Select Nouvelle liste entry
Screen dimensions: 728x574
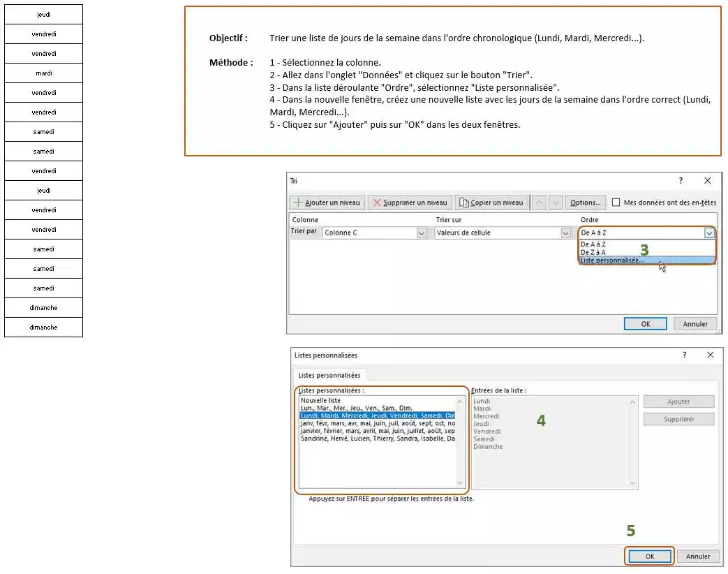coord(378,400)
